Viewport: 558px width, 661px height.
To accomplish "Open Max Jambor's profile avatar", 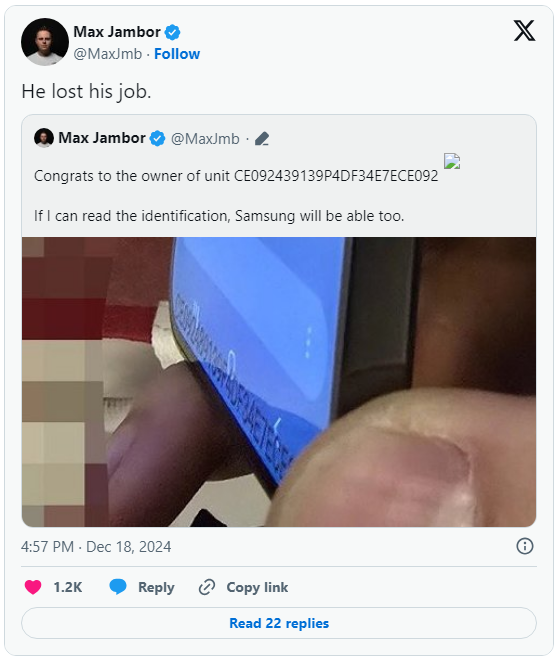I will point(45,42).
